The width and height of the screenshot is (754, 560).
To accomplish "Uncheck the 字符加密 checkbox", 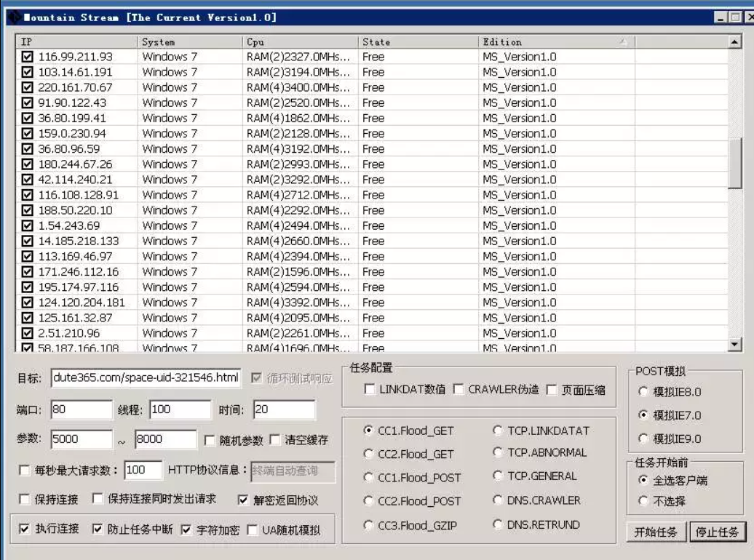I will pyautogui.click(x=186, y=529).
